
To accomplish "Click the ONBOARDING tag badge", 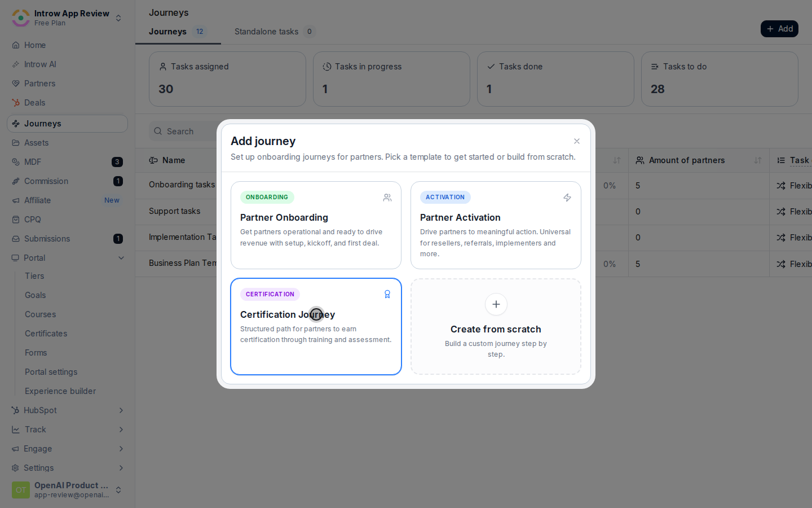I will pyautogui.click(x=267, y=197).
